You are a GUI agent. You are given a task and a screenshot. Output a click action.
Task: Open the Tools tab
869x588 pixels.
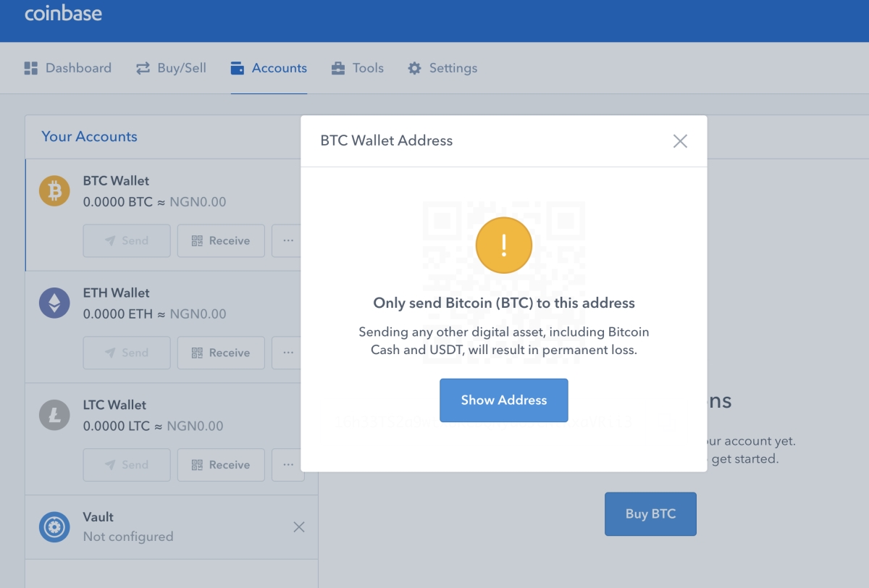358,68
